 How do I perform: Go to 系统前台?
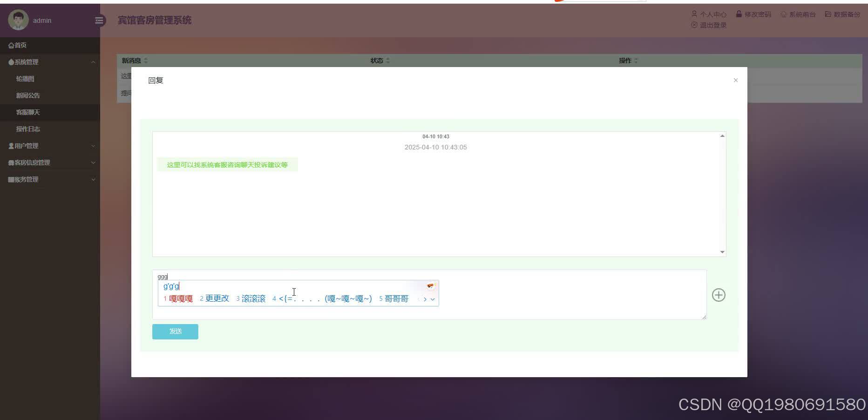798,14
